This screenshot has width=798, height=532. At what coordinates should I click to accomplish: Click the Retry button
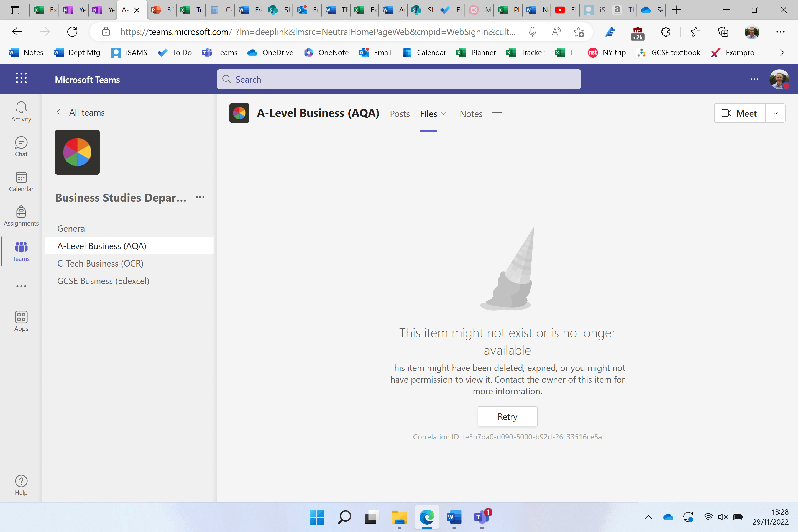point(507,416)
